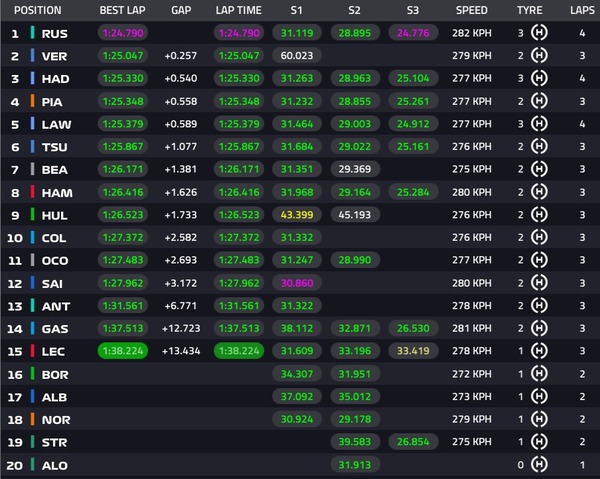Click the tyre icon in SAI row
The height and width of the screenshot is (479, 600).
pyautogui.click(x=539, y=283)
